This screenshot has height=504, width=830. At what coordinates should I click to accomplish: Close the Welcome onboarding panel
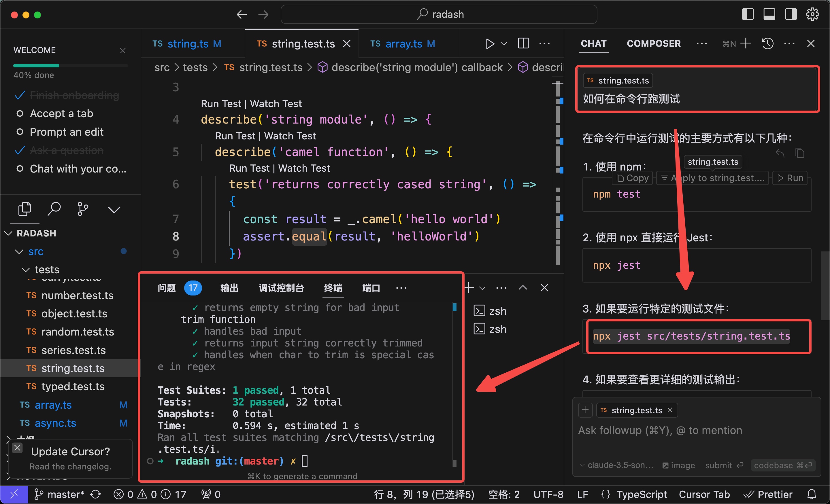[122, 50]
